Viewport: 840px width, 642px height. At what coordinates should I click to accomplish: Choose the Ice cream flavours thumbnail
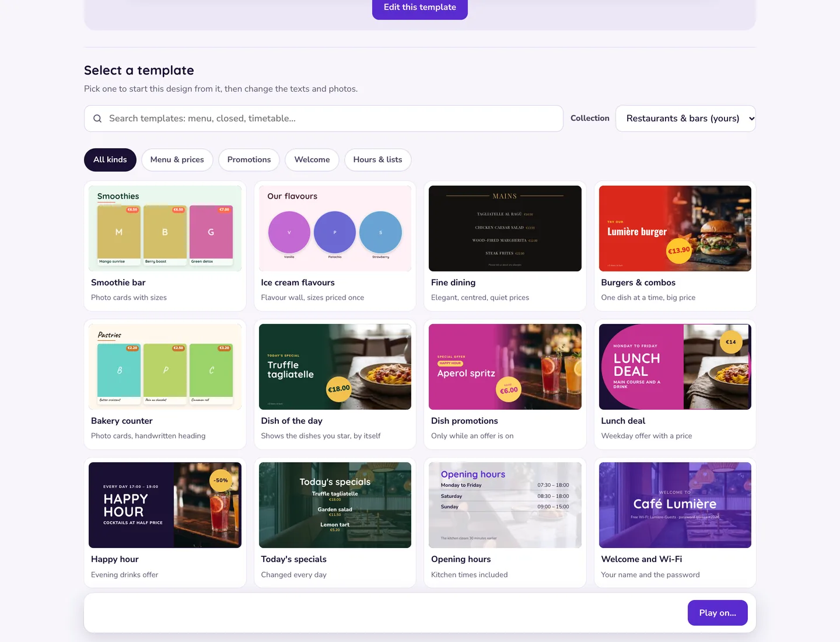335,228
